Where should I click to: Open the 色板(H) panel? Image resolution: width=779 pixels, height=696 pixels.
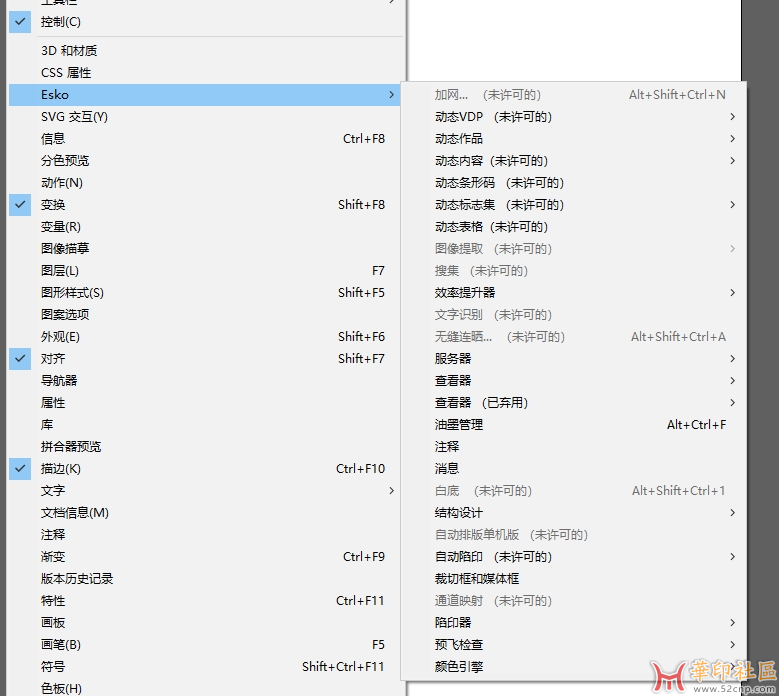(x=204, y=688)
